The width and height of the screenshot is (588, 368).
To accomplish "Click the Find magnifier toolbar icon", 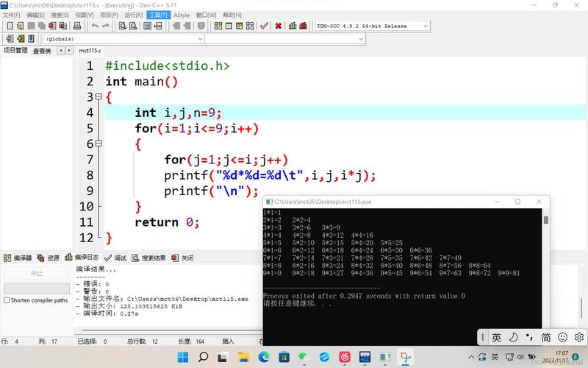I will coord(122,26).
